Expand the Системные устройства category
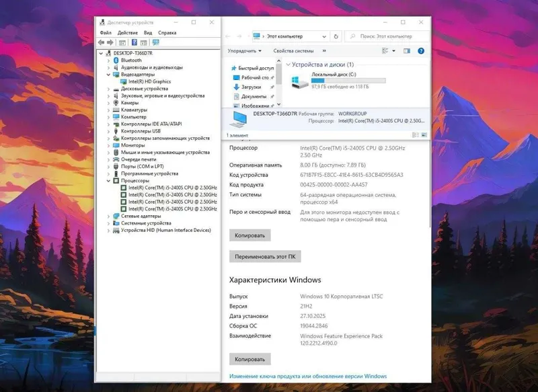The image size is (538, 392). click(x=108, y=223)
